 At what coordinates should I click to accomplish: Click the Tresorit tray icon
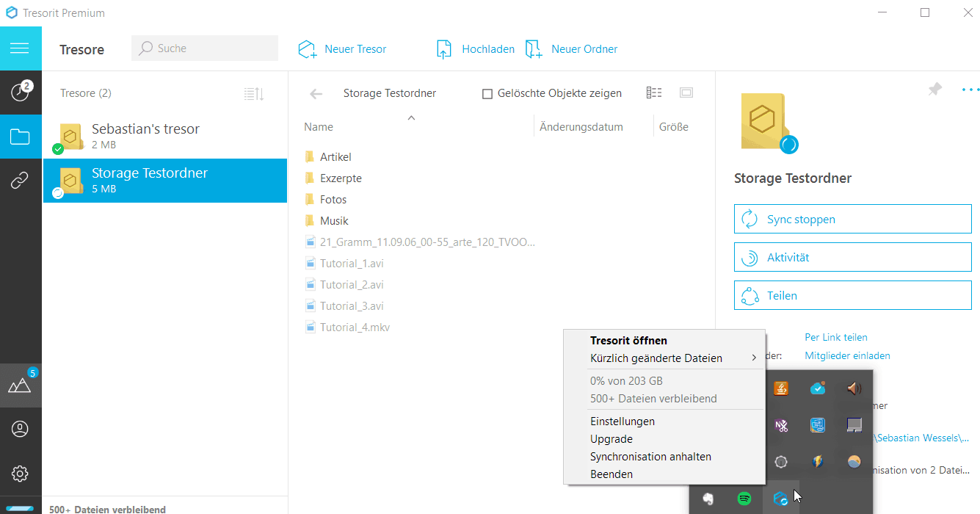(780, 499)
